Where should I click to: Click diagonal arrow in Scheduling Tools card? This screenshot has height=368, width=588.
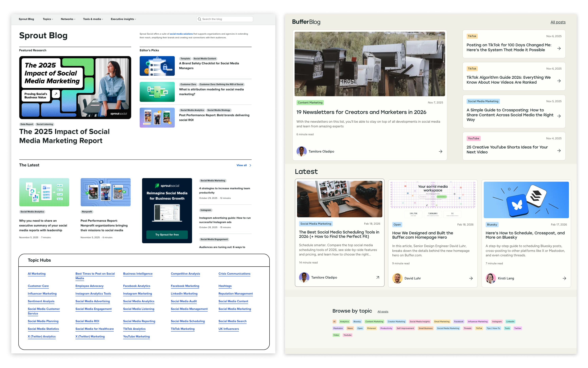point(378,277)
